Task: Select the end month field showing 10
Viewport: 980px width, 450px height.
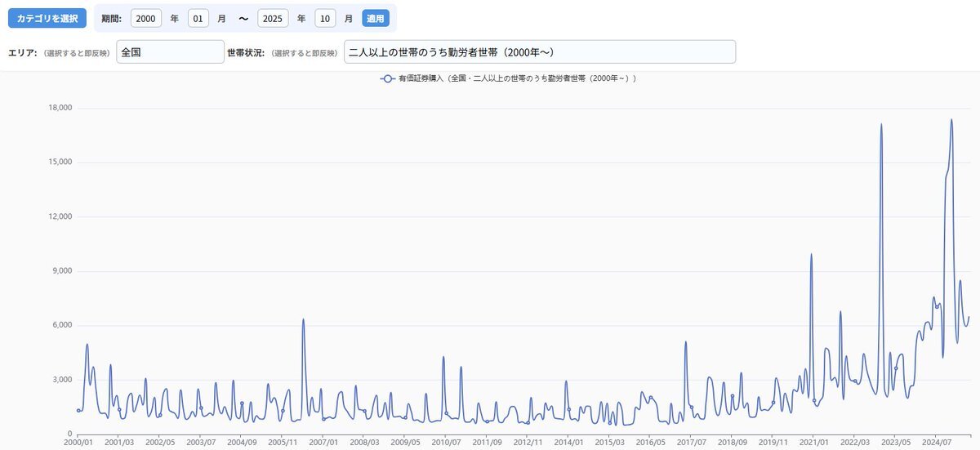Action: pyautogui.click(x=325, y=18)
